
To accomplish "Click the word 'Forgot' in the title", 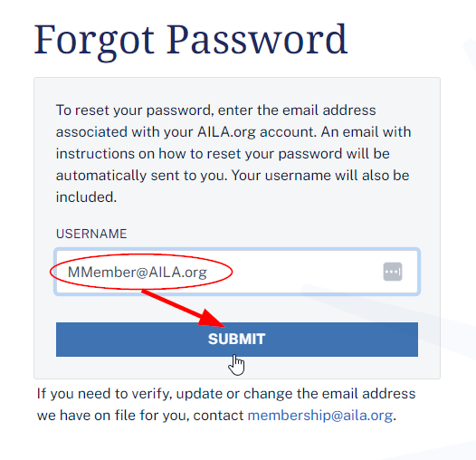I will [x=94, y=43].
